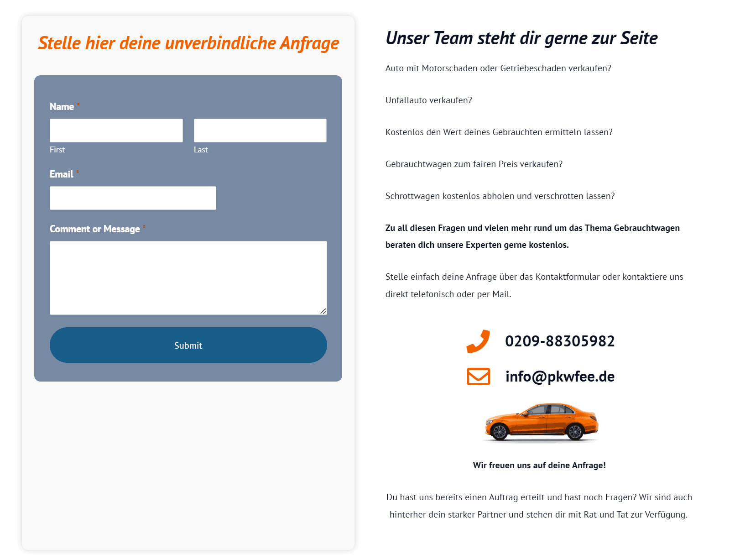This screenshot has width=740, height=560.
Task: Click the phone number 0209-88305982
Action: click(560, 341)
